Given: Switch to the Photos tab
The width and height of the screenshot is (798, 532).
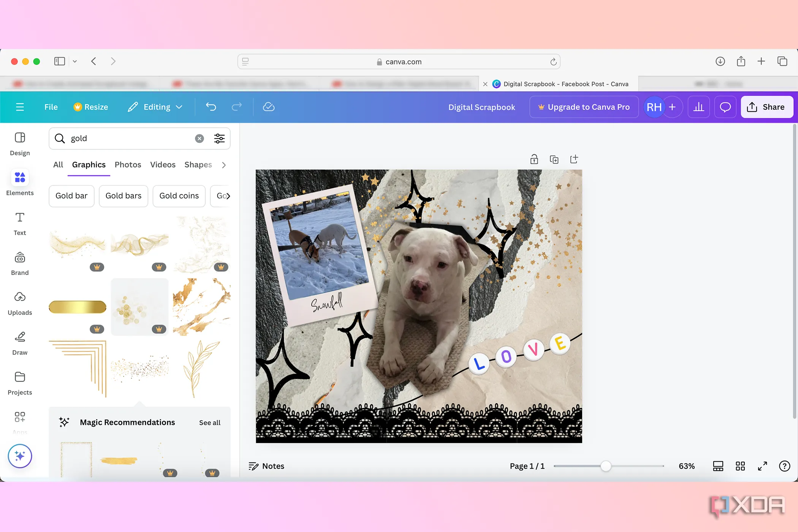Looking at the screenshot, I should pyautogui.click(x=128, y=165).
